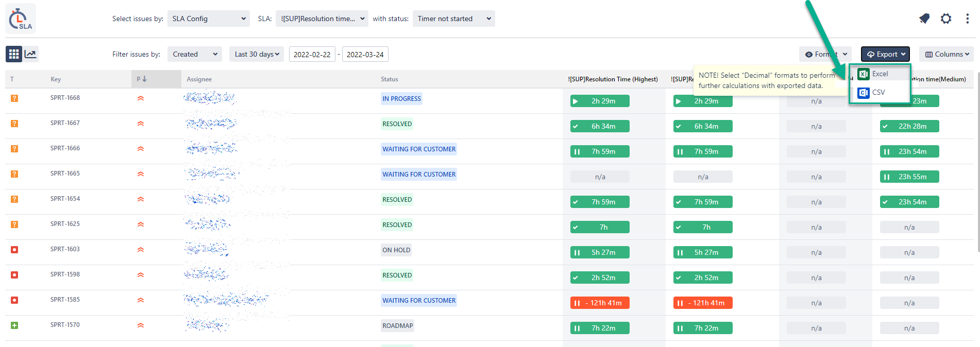Click highest priority icon for SPRT-1570
The height and width of the screenshot is (347, 980).
click(141, 325)
